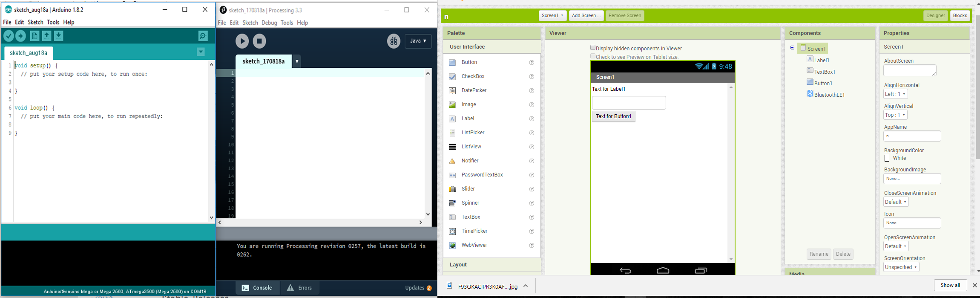Image resolution: width=980 pixels, height=298 pixels.
Task: Run the Processing sketch with play button
Action: coord(242,41)
